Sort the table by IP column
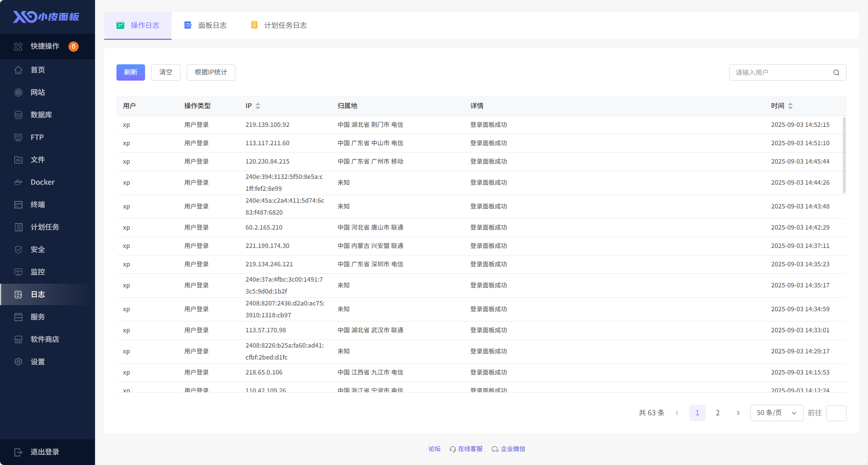This screenshot has width=868, height=465. tap(258, 106)
